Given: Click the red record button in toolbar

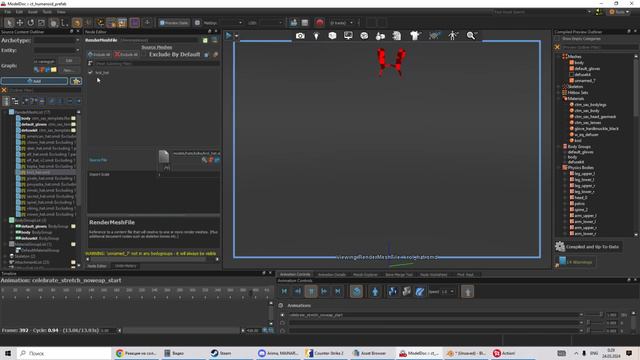Looking at the screenshot, I should (x=320, y=22).
